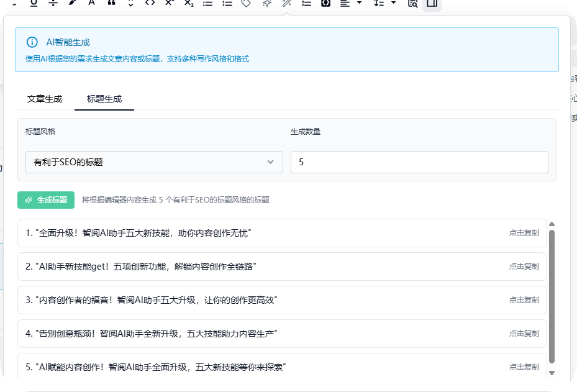Click the 生成数量 input field
The height and width of the screenshot is (392, 577).
[419, 162]
